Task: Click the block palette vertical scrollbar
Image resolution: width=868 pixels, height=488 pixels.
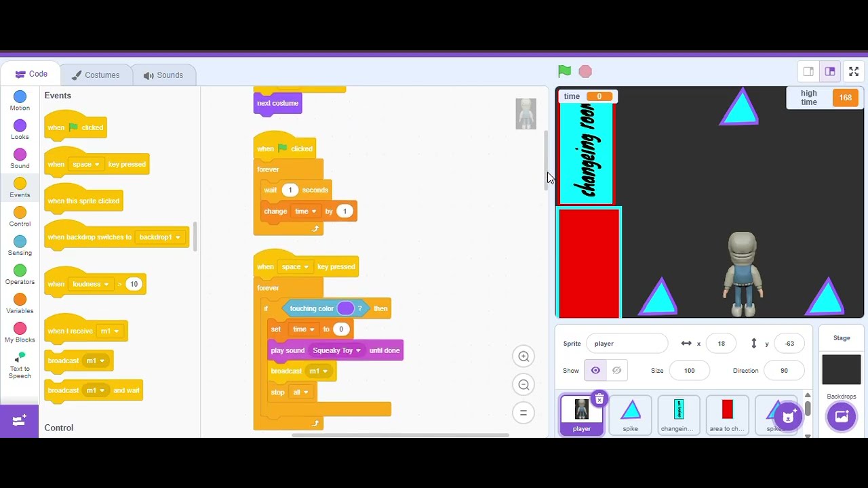Action: [x=195, y=237]
